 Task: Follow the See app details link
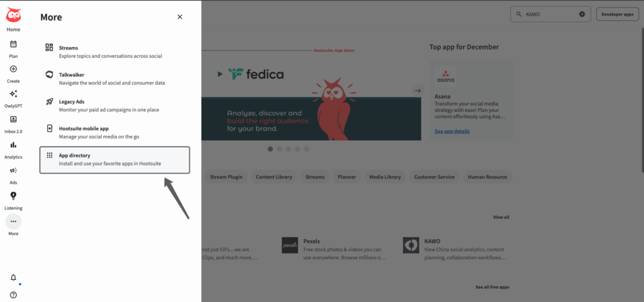pos(452,131)
